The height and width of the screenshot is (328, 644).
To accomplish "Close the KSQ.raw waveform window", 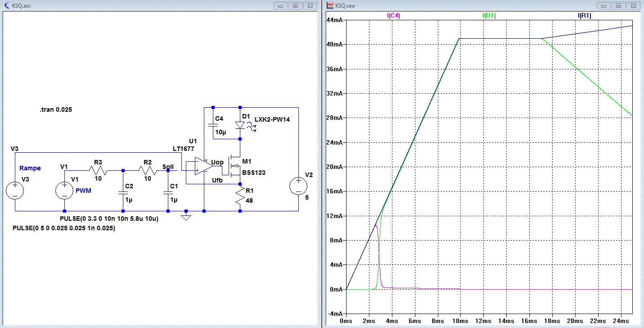I will click(633, 5).
